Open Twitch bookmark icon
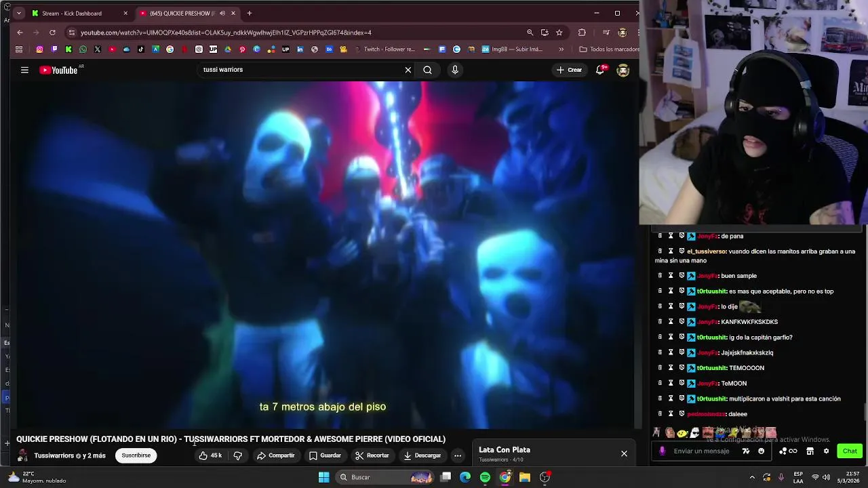 pos(54,49)
